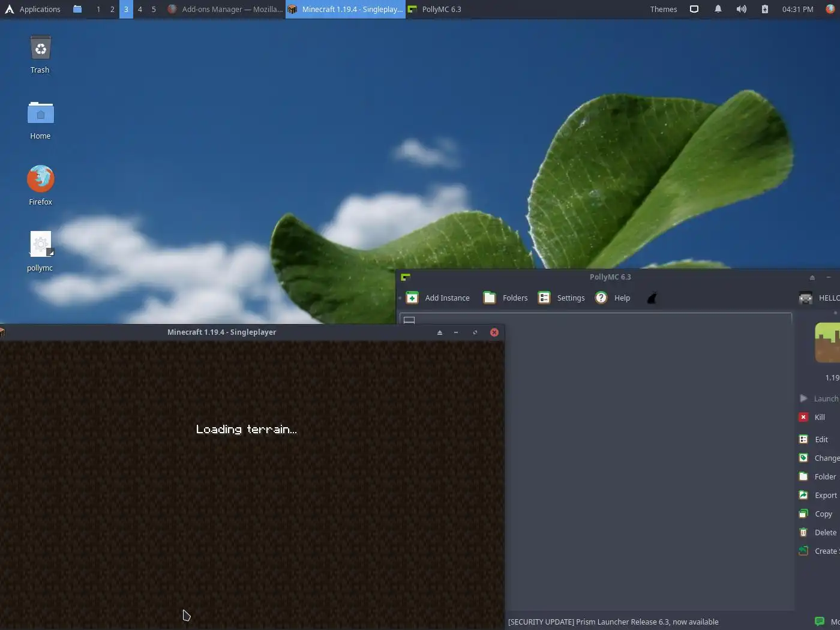Open the Applications menu in top panel

pos(33,9)
